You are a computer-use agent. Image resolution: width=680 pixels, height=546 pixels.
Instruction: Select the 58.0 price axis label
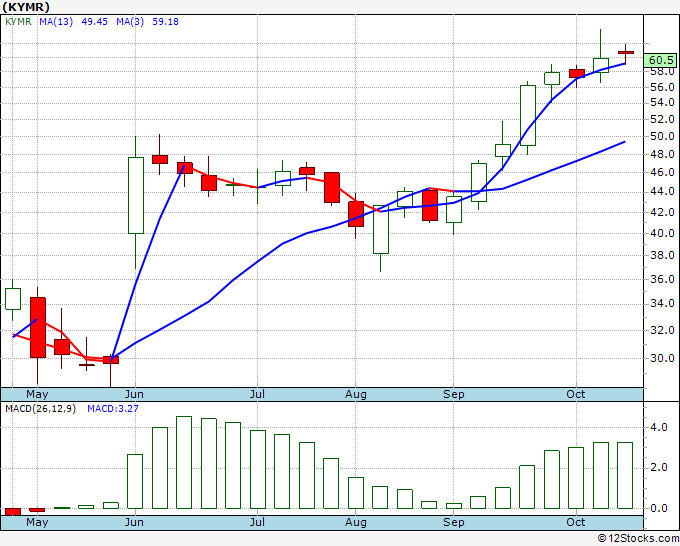point(662,72)
